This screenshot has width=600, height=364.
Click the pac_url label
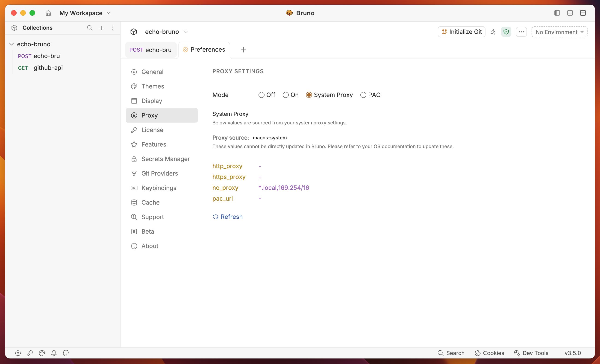[223, 199]
